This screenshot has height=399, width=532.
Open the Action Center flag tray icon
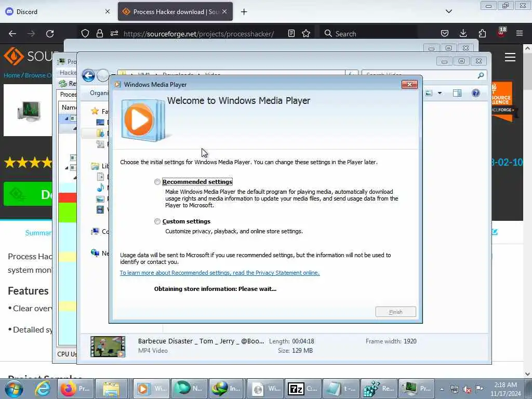(x=479, y=389)
